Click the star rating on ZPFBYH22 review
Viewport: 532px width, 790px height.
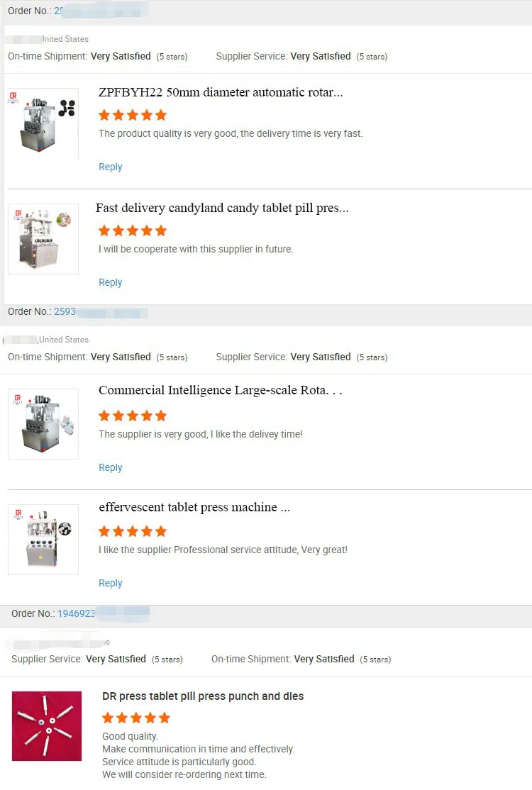click(x=132, y=115)
